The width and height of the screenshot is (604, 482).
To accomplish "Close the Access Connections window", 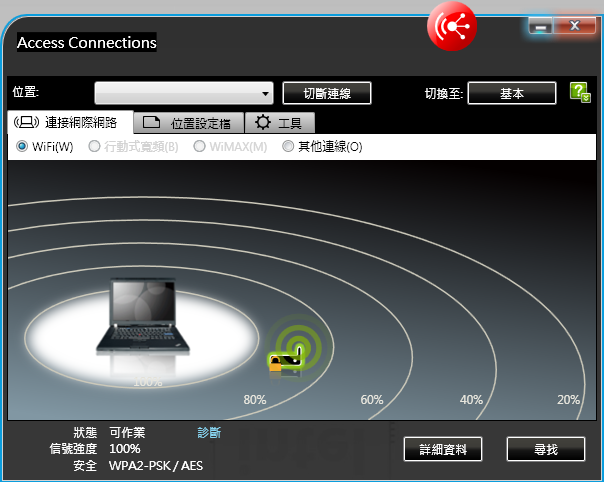I will pos(574,26).
